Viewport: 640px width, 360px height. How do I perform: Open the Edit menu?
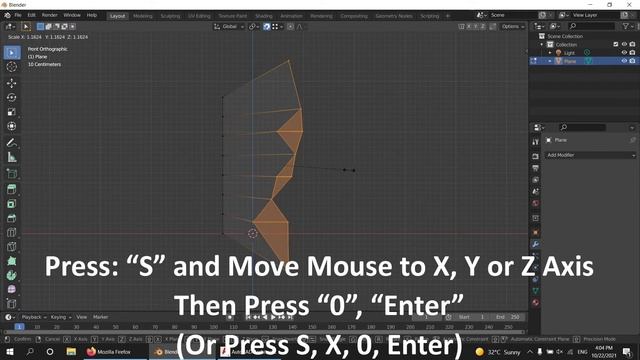click(x=31, y=16)
